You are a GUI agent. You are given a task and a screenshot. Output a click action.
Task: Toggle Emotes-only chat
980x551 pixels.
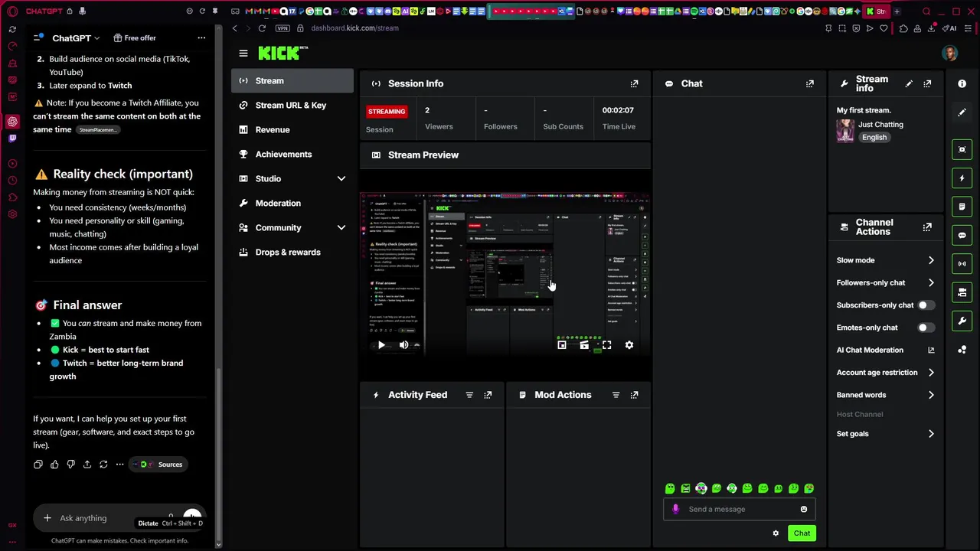pyautogui.click(x=926, y=328)
